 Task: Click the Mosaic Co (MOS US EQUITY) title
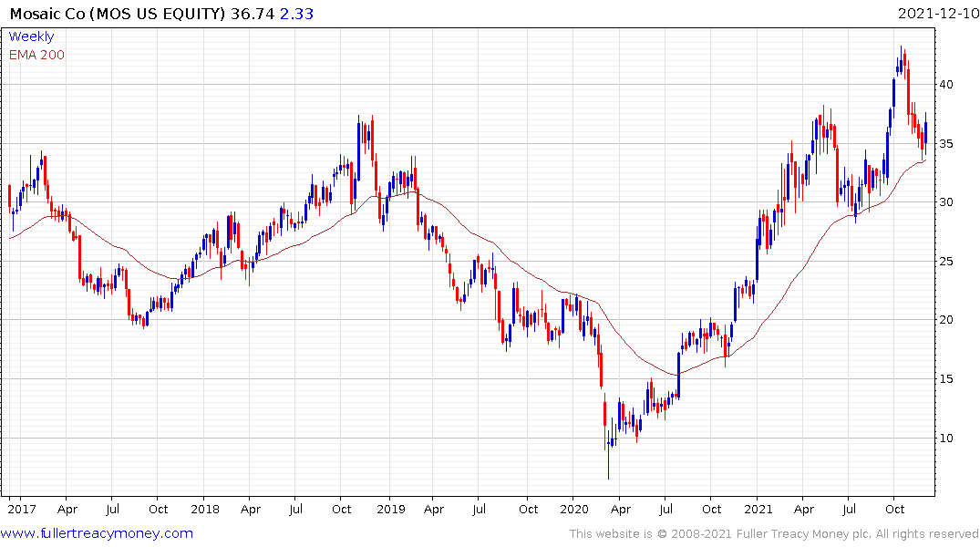pyautogui.click(x=118, y=13)
